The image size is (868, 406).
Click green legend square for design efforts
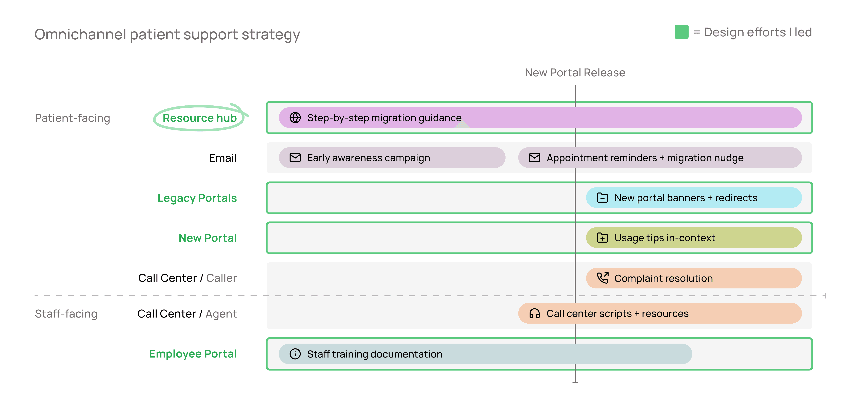pyautogui.click(x=681, y=32)
